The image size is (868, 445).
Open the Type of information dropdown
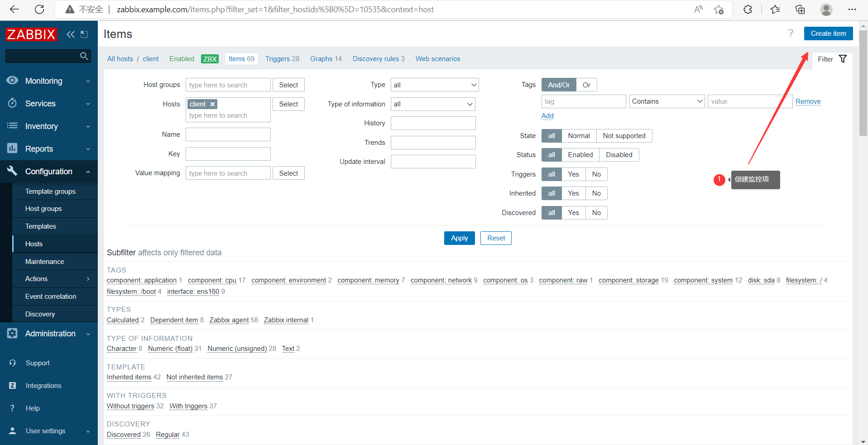pos(433,104)
